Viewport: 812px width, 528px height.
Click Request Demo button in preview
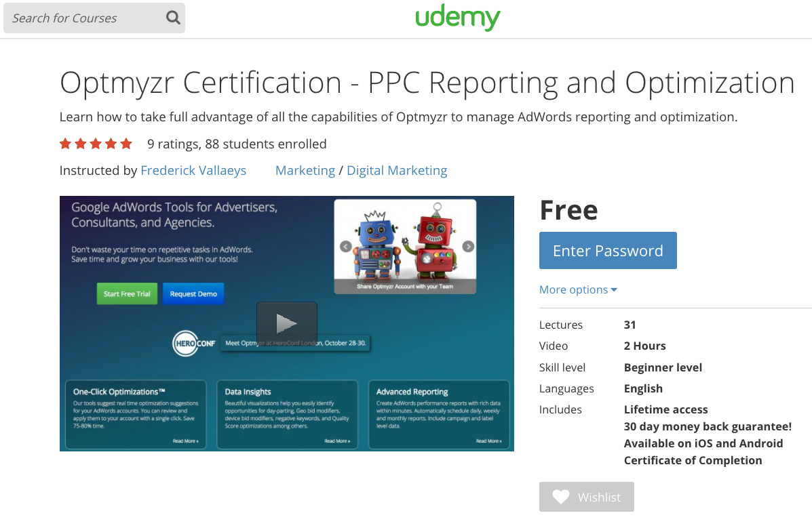pyautogui.click(x=193, y=294)
